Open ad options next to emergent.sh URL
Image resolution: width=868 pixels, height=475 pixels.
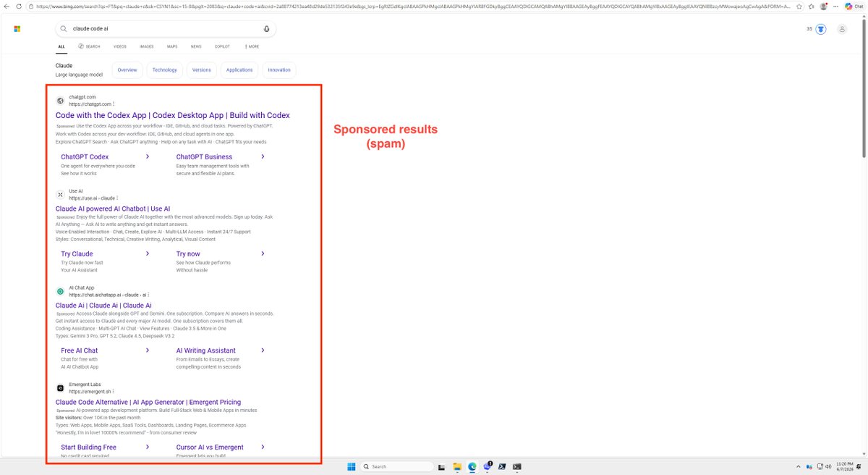pyautogui.click(x=114, y=391)
